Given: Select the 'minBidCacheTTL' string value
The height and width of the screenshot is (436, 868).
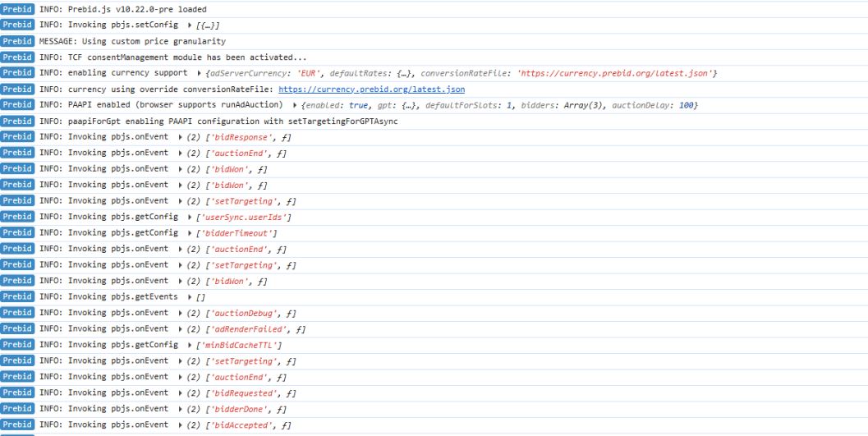Looking at the screenshot, I should click(x=239, y=346).
